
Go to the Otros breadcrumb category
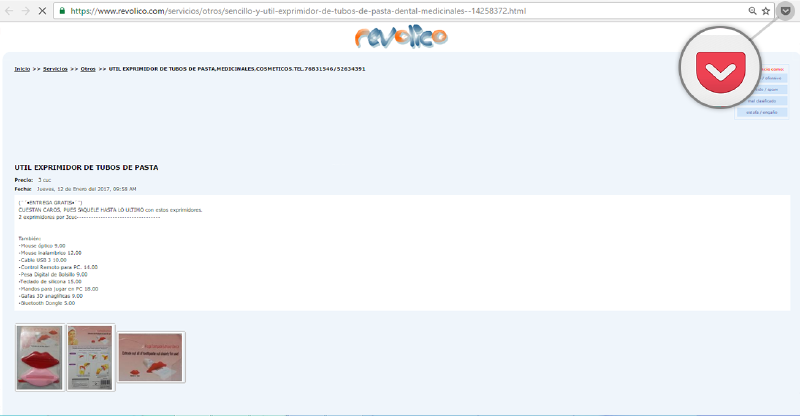[88, 69]
